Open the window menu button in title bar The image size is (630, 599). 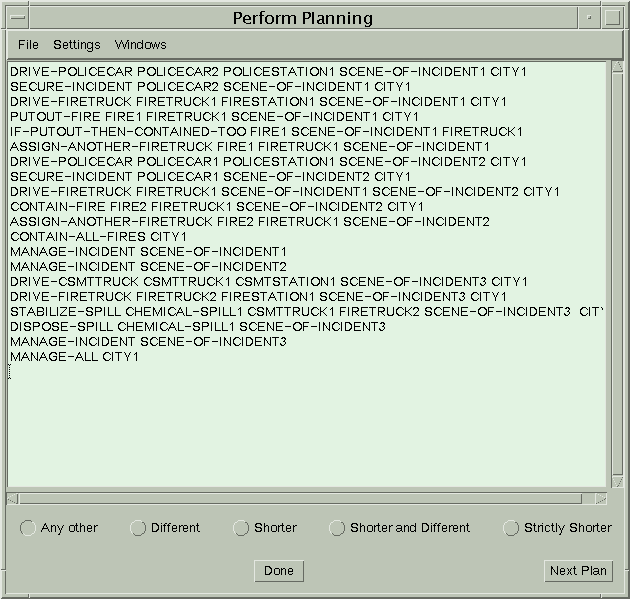click(16, 18)
